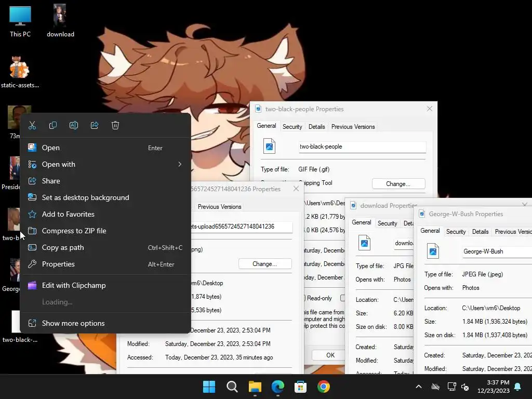Click the taskbar Search icon

coord(232,387)
